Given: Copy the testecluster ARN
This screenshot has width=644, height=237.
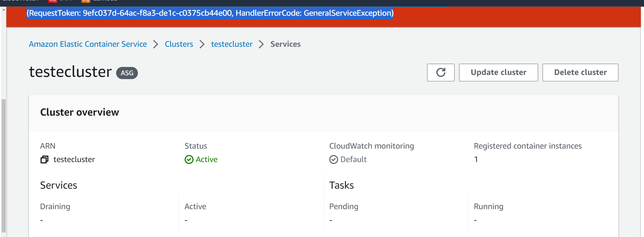Looking at the screenshot, I should pos(44,159).
